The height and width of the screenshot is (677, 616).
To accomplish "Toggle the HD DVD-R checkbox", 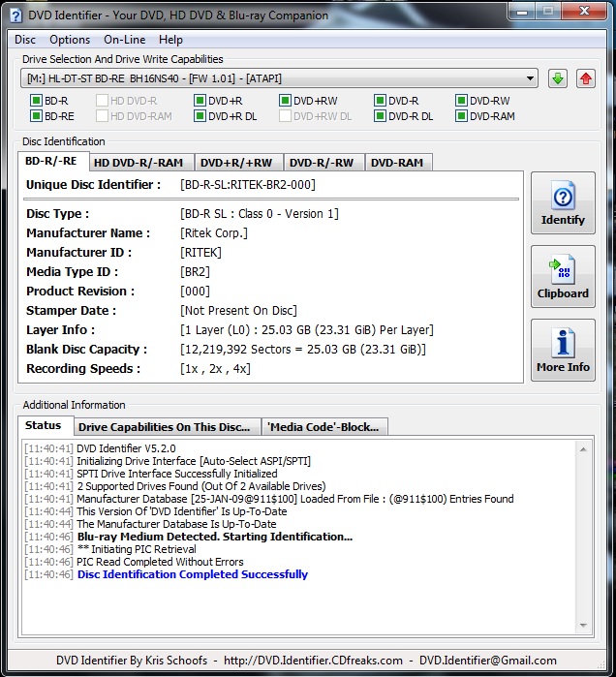I will pos(102,101).
